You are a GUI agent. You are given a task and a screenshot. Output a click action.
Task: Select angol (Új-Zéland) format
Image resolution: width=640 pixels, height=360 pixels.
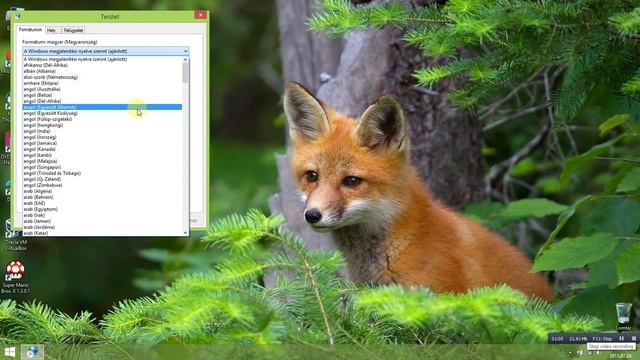click(x=102, y=179)
